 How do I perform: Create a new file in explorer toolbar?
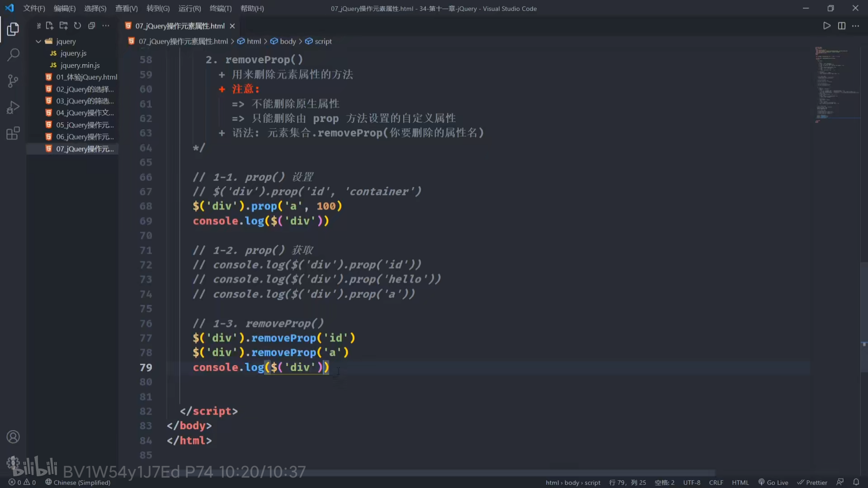tap(50, 26)
